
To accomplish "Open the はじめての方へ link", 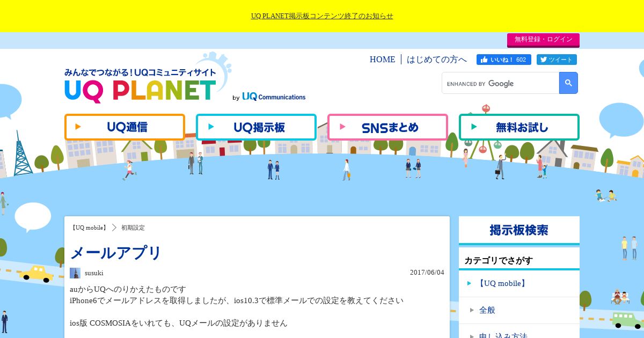I will pos(437,60).
